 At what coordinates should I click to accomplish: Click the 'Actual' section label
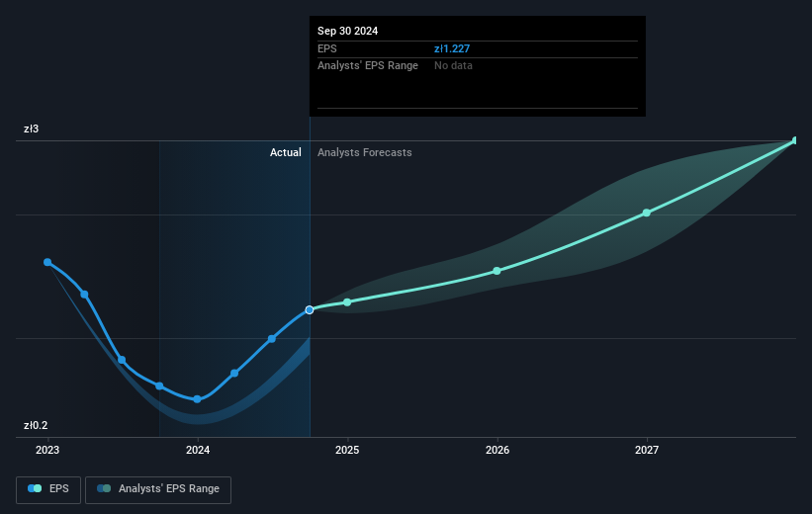[x=286, y=152]
